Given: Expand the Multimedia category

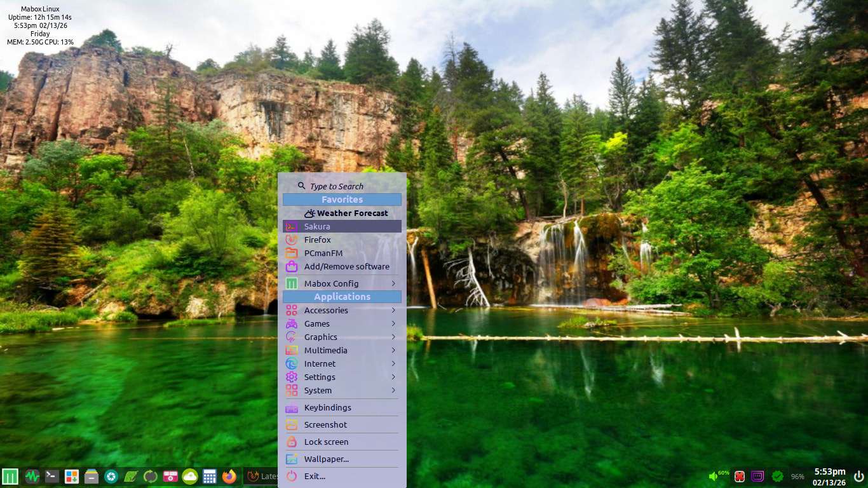Looking at the screenshot, I should (x=342, y=350).
